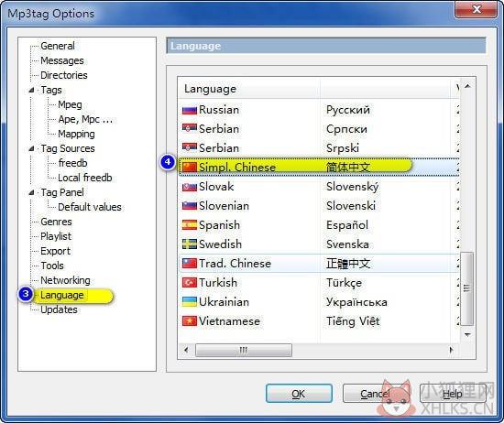Screen dimensions: 504x423
Task: Open the Mapping page
Action: pyautogui.click(x=76, y=134)
